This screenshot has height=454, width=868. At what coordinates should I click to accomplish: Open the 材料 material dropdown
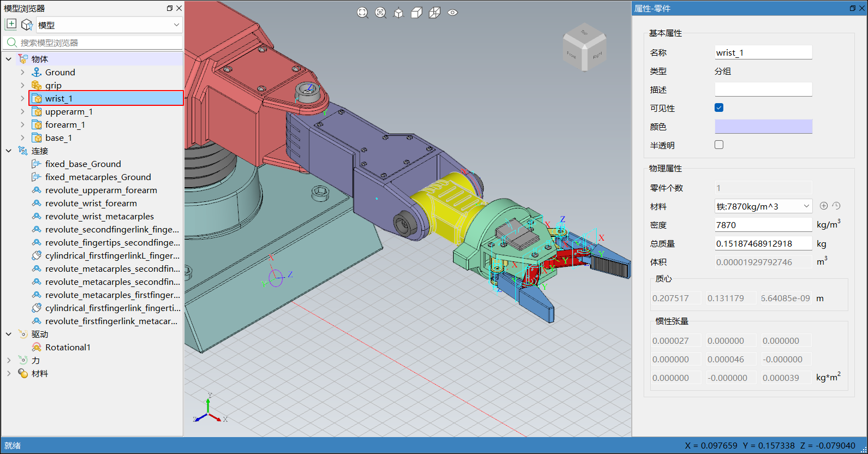tap(763, 206)
